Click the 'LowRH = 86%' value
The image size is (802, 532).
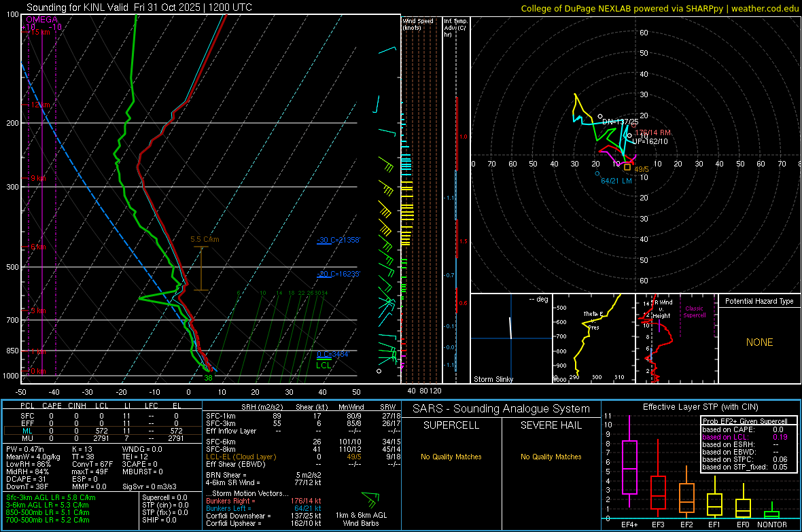tap(28, 464)
